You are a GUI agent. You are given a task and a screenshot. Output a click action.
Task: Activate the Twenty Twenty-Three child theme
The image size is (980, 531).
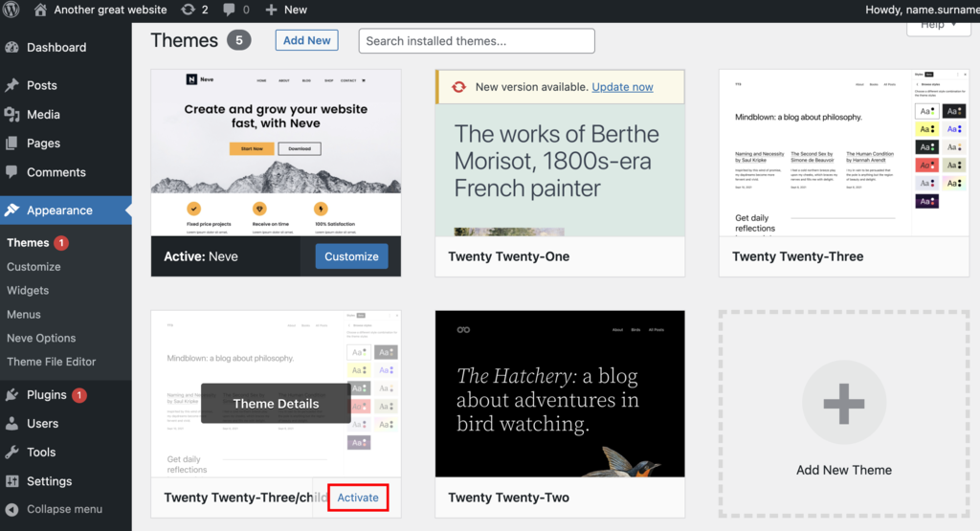[358, 498]
